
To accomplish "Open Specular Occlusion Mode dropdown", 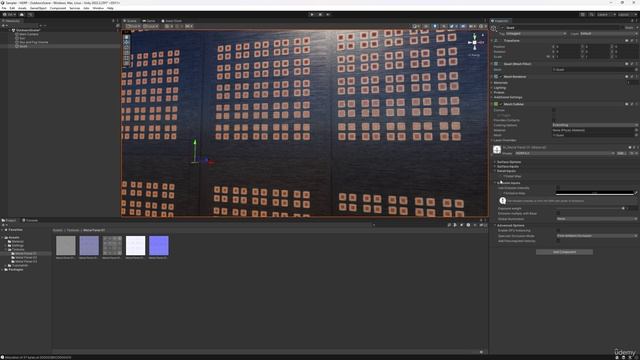I will [596, 236].
